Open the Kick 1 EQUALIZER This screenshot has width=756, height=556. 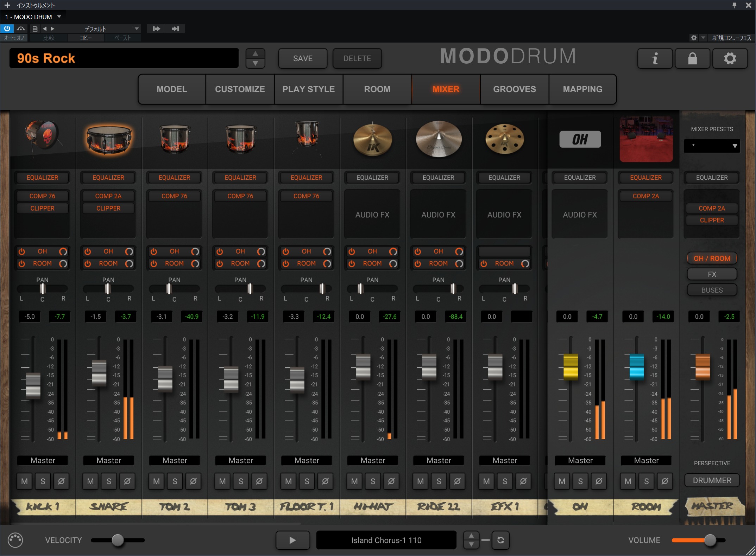pyautogui.click(x=42, y=178)
